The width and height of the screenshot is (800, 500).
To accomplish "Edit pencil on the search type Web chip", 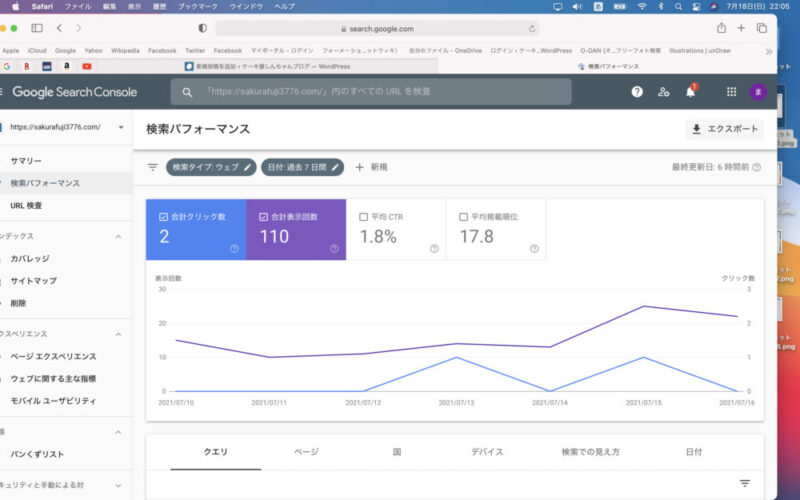I will pos(247,167).
